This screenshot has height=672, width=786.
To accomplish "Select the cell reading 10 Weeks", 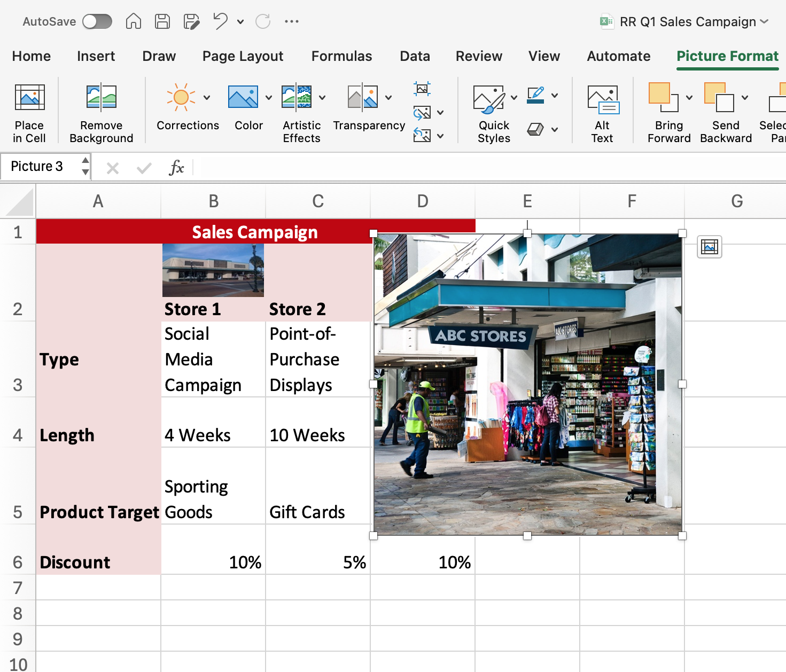I will point(318,423).
